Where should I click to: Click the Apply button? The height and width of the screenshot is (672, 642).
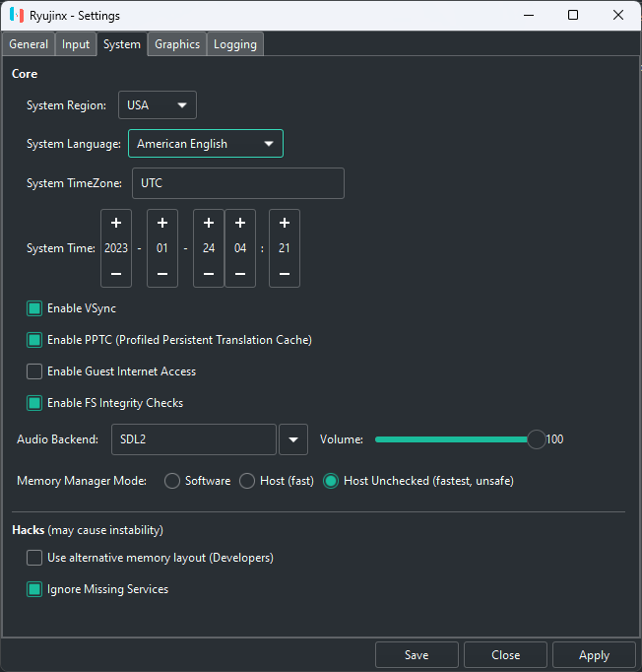[x=594, y=655]
